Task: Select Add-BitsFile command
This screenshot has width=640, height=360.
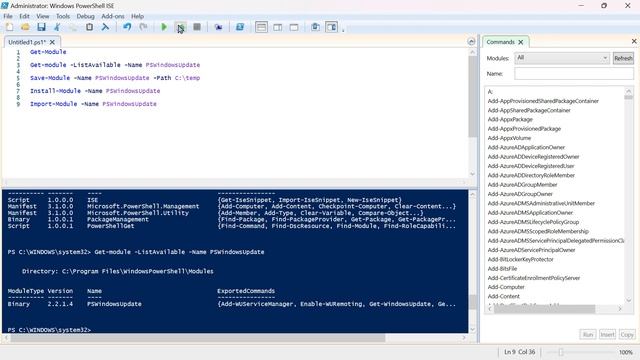Action: click(x=502, y=269)
